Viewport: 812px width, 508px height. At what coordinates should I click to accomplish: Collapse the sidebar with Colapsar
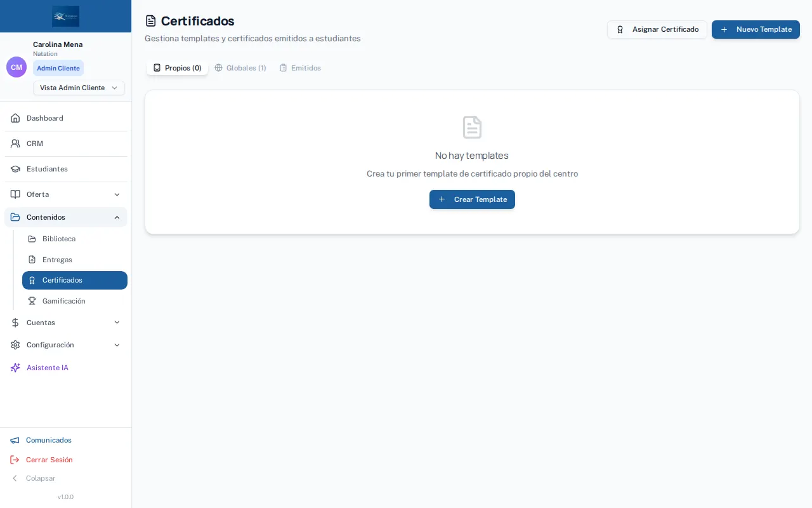33,478
